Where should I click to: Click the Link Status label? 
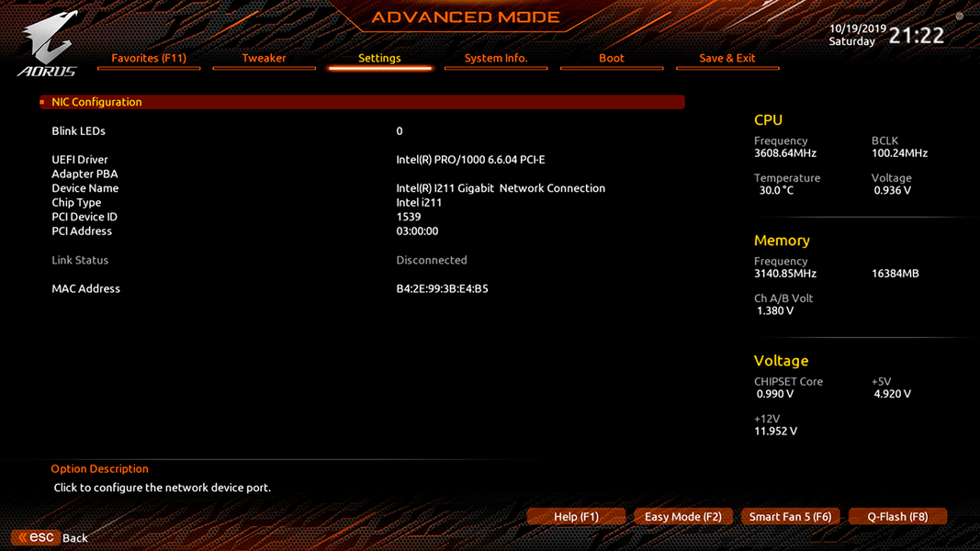[80, 260]
